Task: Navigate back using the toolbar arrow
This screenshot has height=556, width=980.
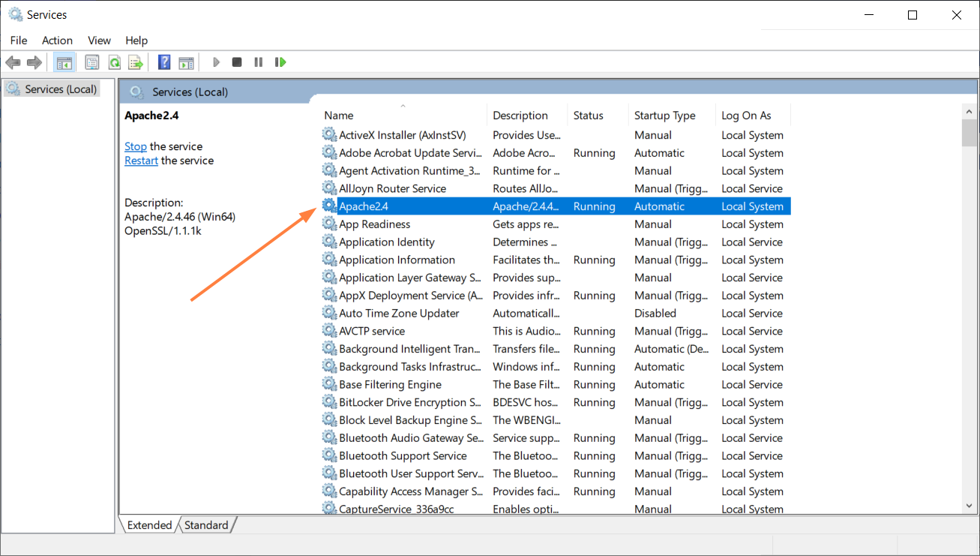Action: click(x=13, y=62)
